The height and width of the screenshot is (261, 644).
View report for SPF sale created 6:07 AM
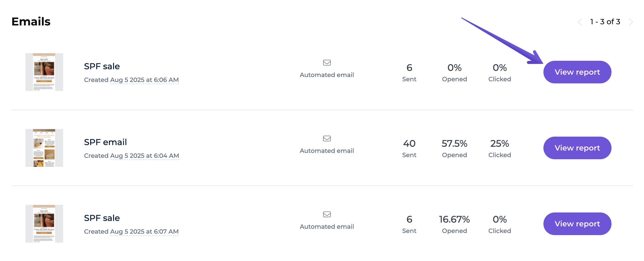click(x=577, y=224)
